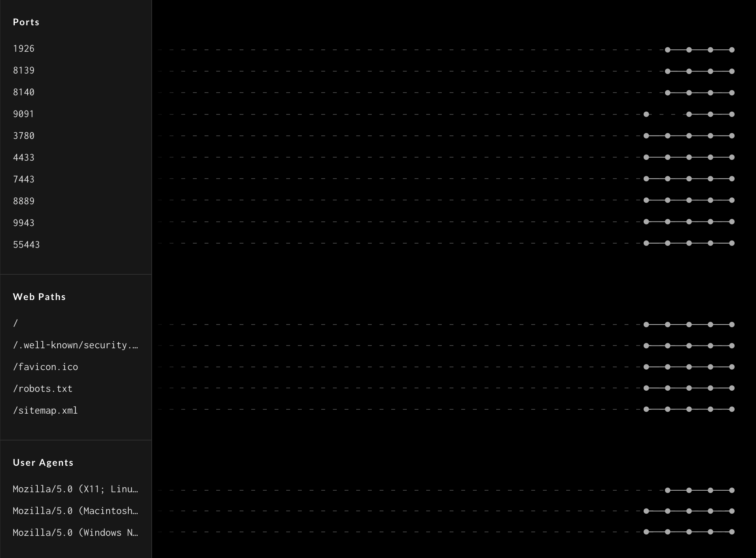The width and height of the screenshot is (756, 558).
Task: Select port 9091 in Ports panel
Action: click(23, 114)
